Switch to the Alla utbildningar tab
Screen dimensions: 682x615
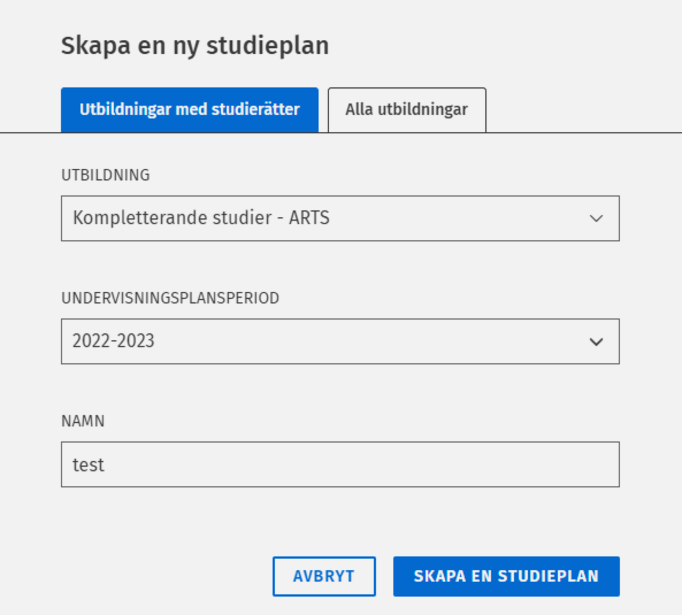tap(406, 110)
